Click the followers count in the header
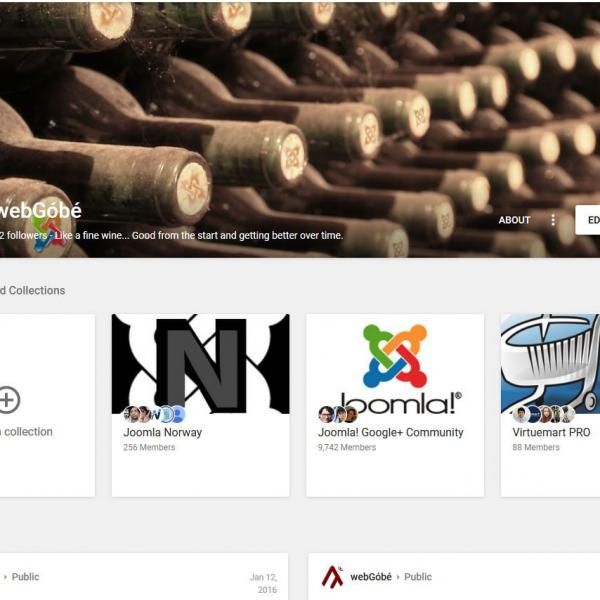This screenshot has height=600, width=600. click(x=23, y=235)
